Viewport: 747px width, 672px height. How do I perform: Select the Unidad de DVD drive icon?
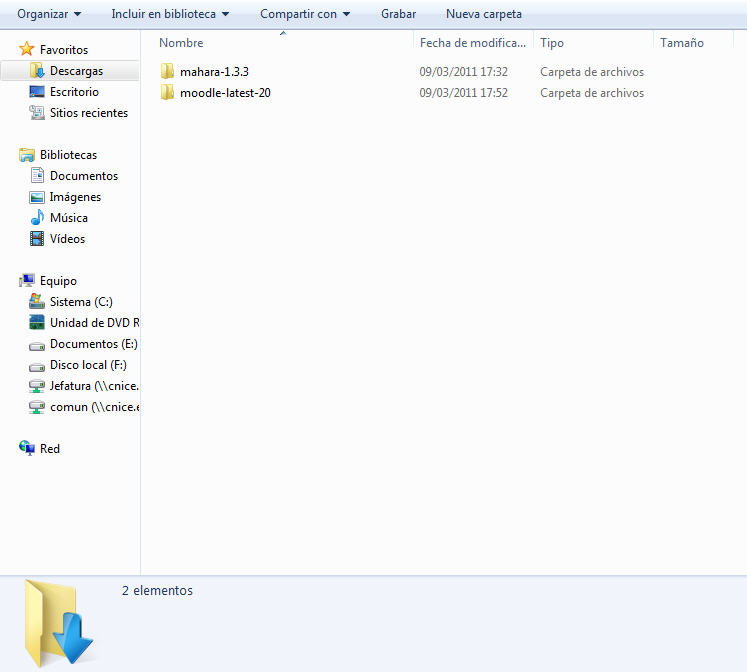point(37,323)
